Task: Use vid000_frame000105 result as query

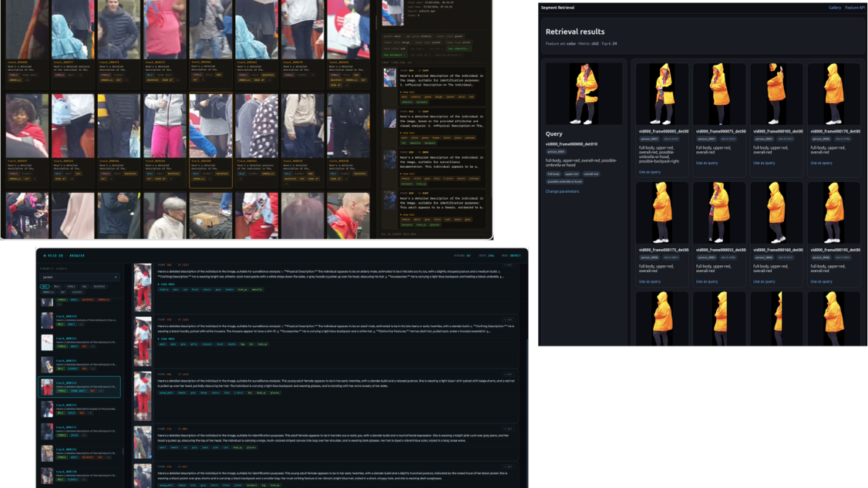Action: [764, 163]
